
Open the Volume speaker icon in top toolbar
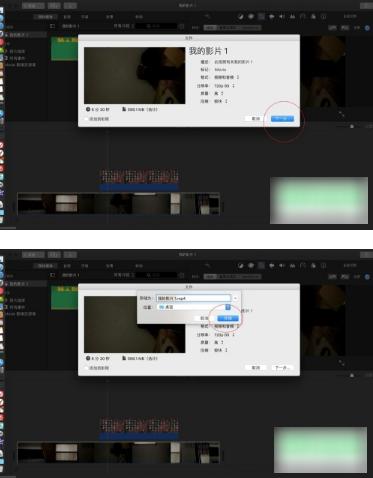[x=282, y=16]
